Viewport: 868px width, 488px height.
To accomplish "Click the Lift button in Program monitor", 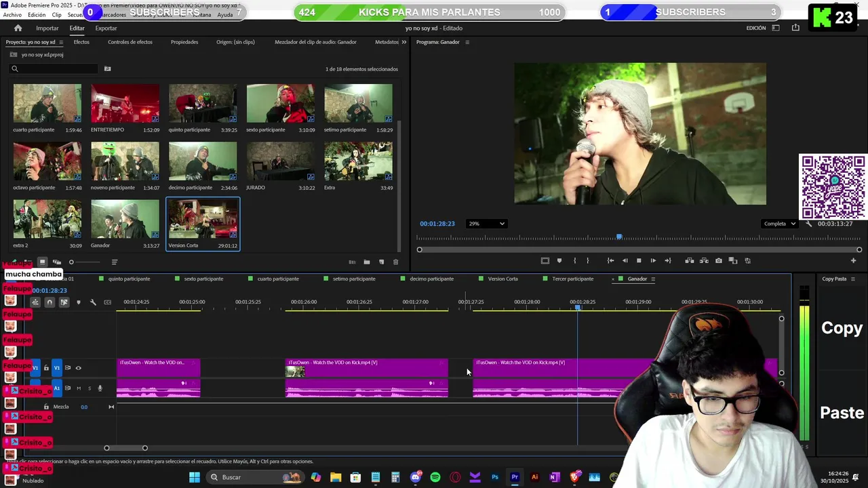I will click(x=690, y=260).
